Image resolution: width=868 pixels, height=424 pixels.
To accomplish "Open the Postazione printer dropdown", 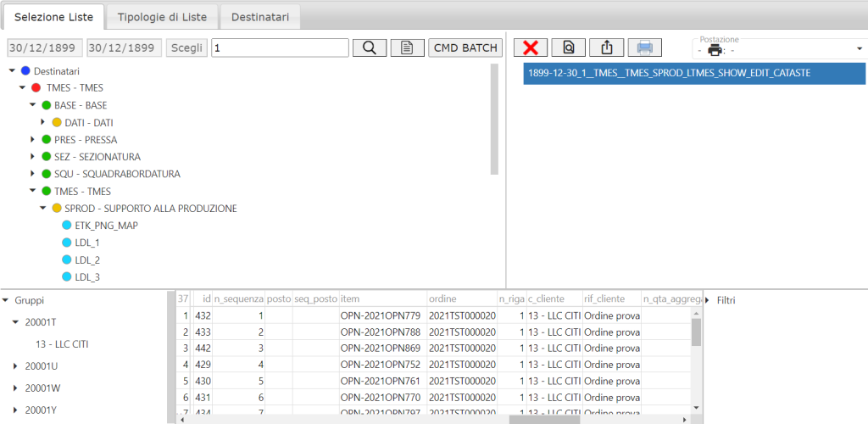I will point(859,48).
